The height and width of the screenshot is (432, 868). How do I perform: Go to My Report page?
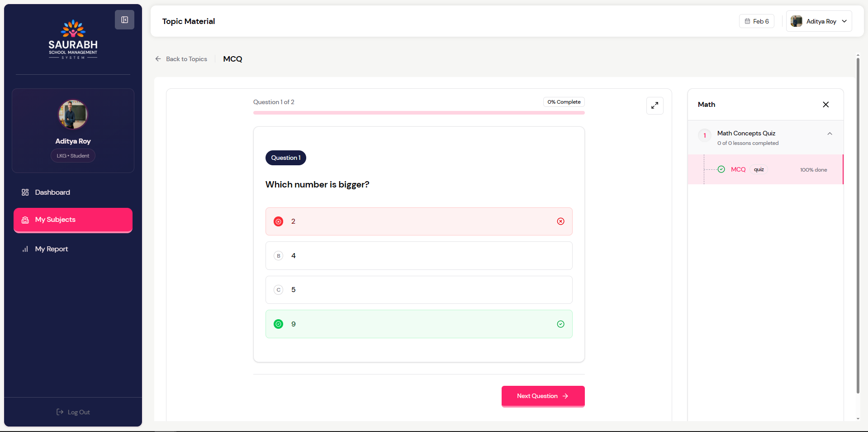point(52,249)
